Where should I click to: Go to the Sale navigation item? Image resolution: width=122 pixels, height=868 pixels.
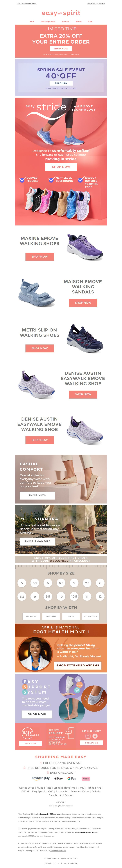click(90, 22)
